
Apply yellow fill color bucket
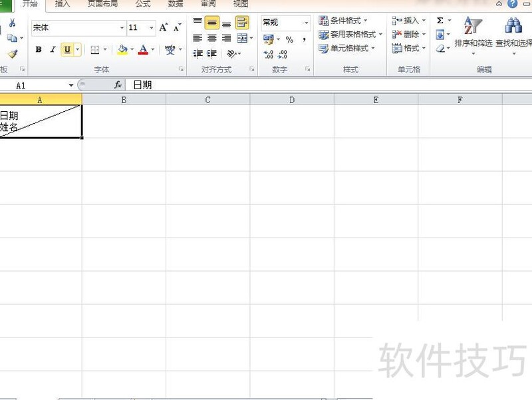pyautogui.click(x=122, y=49)
